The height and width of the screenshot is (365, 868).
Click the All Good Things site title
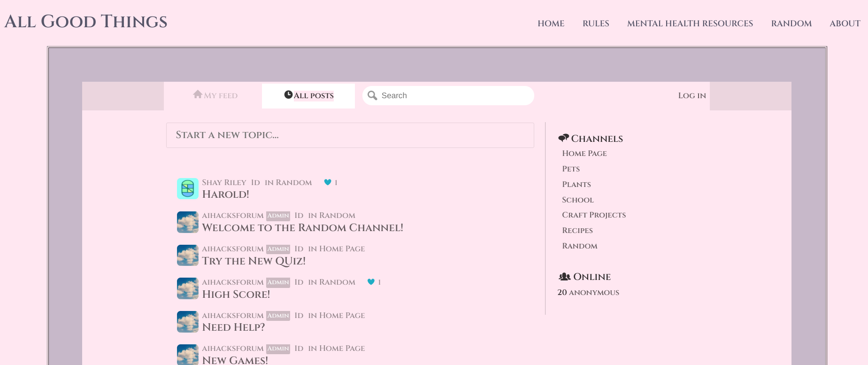click(x=86, y=22)
